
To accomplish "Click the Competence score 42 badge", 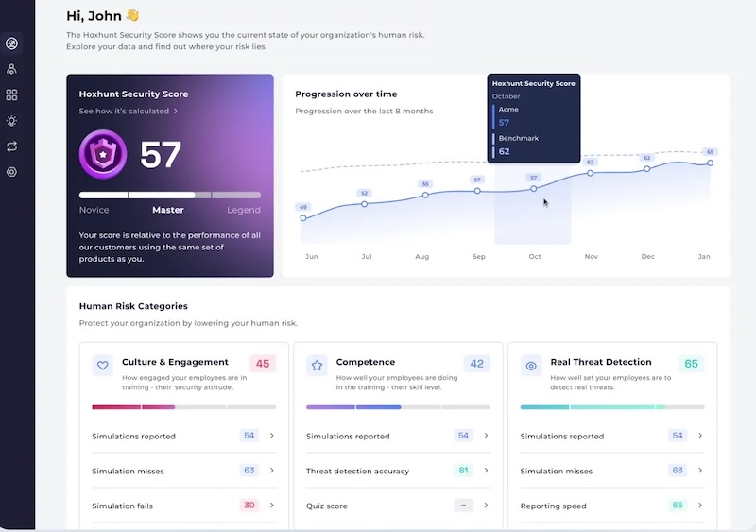I will click(477, 364).
